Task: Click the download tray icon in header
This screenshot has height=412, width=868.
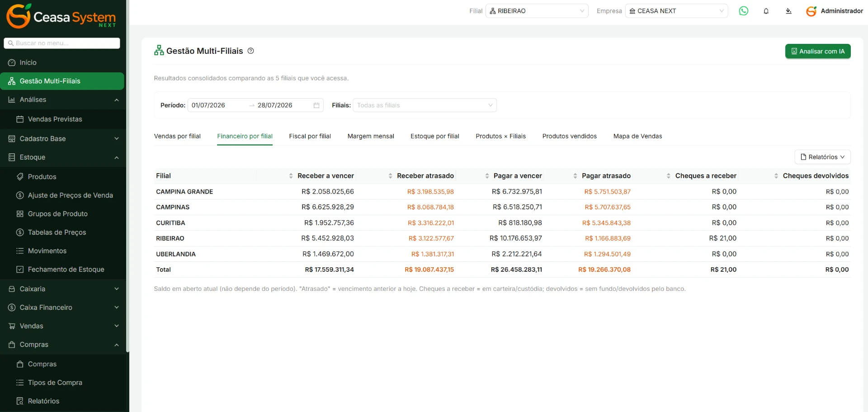Action: tap(788, 11)
